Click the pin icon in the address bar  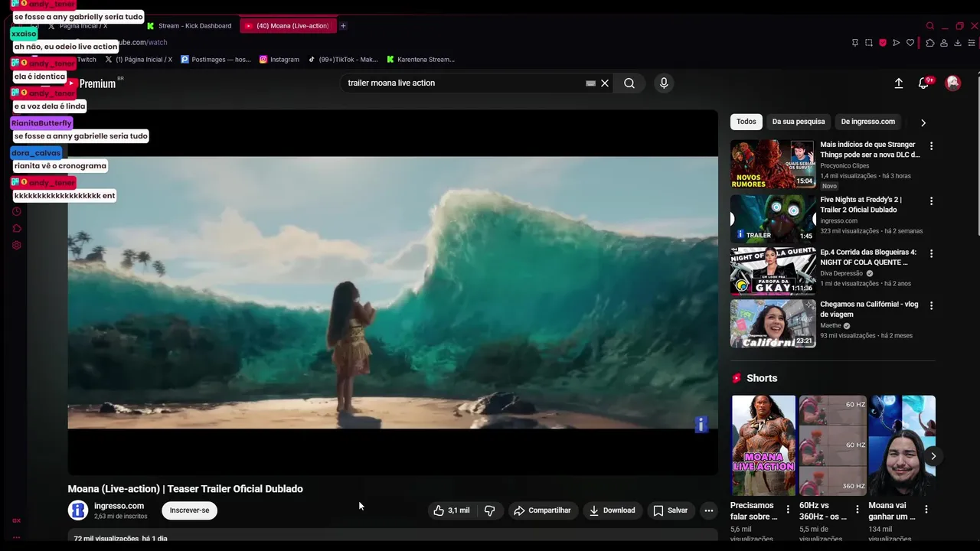coord(855,43)
